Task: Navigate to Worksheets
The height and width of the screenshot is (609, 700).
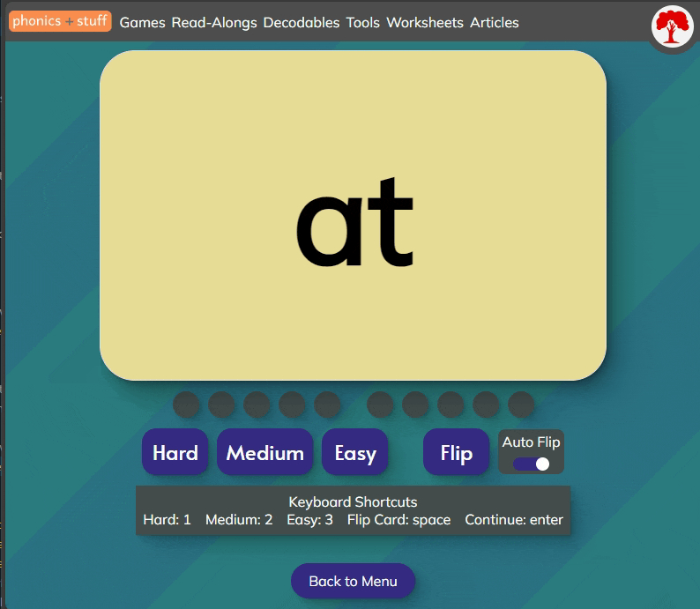Action: coord(424,22)
